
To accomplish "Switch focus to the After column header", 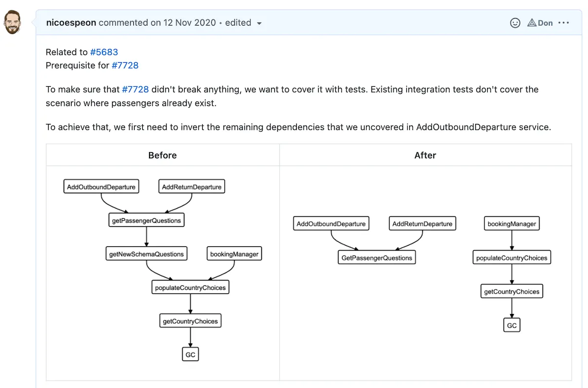I will pos(425,155).
